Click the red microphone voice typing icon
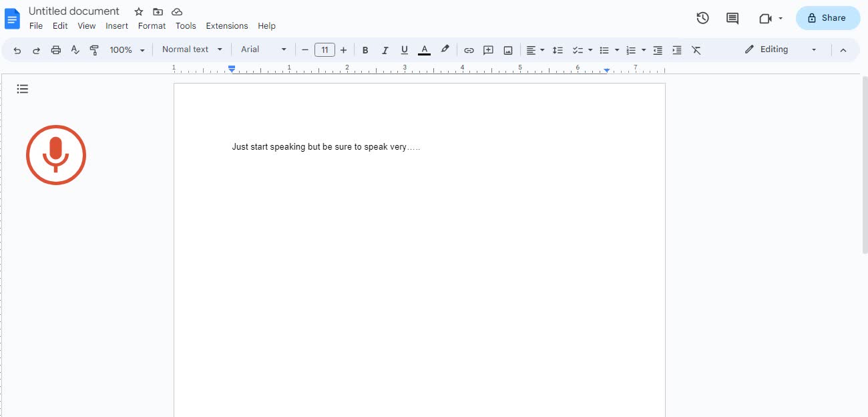The height and width of the screenshot is (417, 868). pos(56,154)
